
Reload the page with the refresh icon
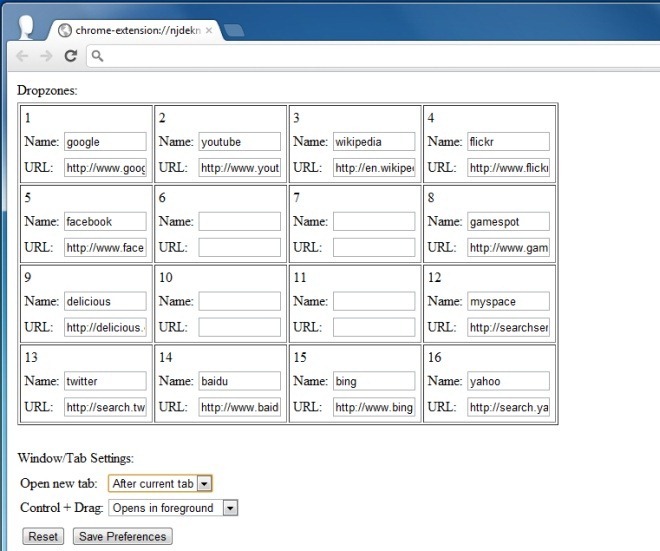pos(71,56)
